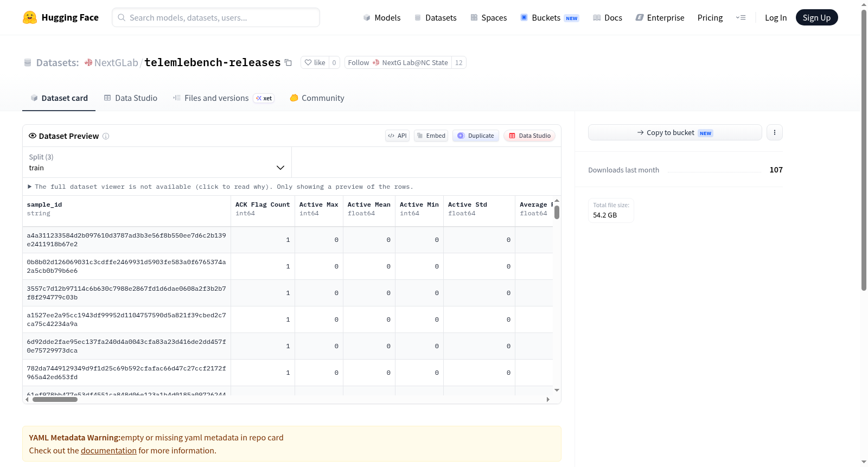Follow NextG Lab@NC State
868x467 pixels.
[x=398, y=63]
